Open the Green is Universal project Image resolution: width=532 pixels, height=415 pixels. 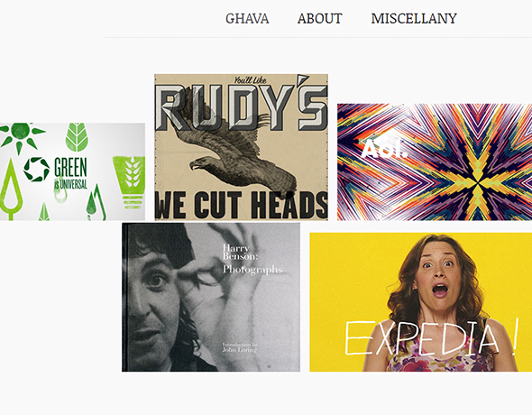click(x=73, y=171)
